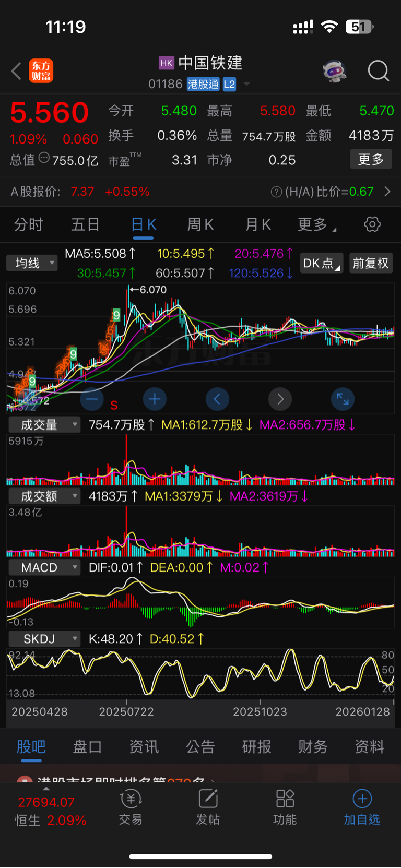Zoom in chart with plus button

(155, 399)
